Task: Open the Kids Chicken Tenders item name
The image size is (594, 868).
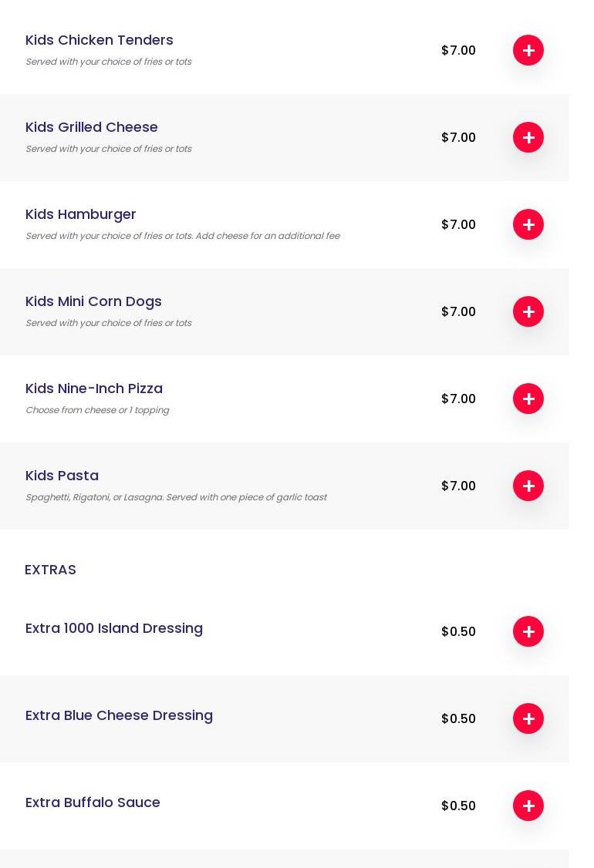Action: coord(100,40)
